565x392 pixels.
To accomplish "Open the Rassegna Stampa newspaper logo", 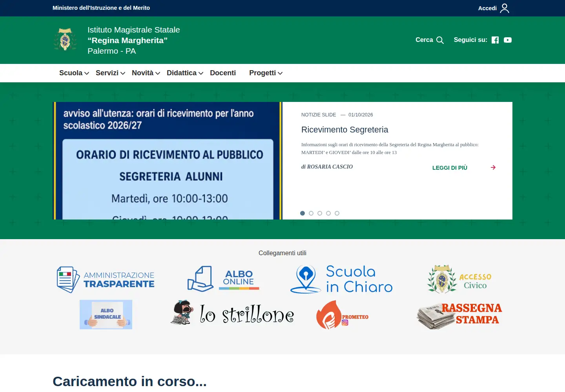I will click(459, 315).
